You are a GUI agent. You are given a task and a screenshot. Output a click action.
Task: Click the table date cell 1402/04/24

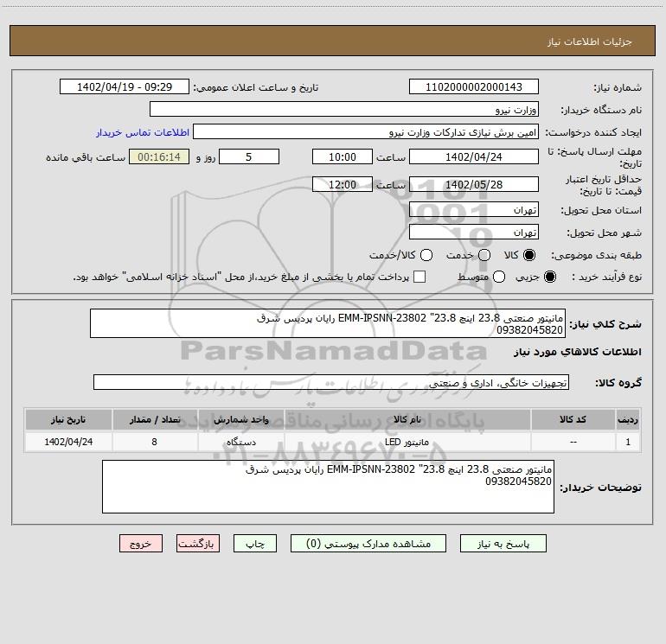click(x=68, y=442)
